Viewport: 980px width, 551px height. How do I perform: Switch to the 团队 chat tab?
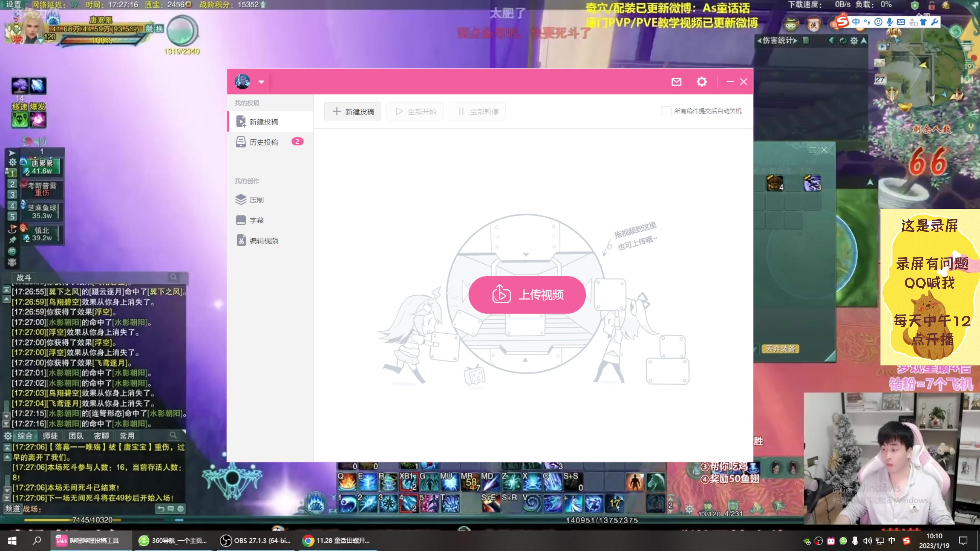76,436
